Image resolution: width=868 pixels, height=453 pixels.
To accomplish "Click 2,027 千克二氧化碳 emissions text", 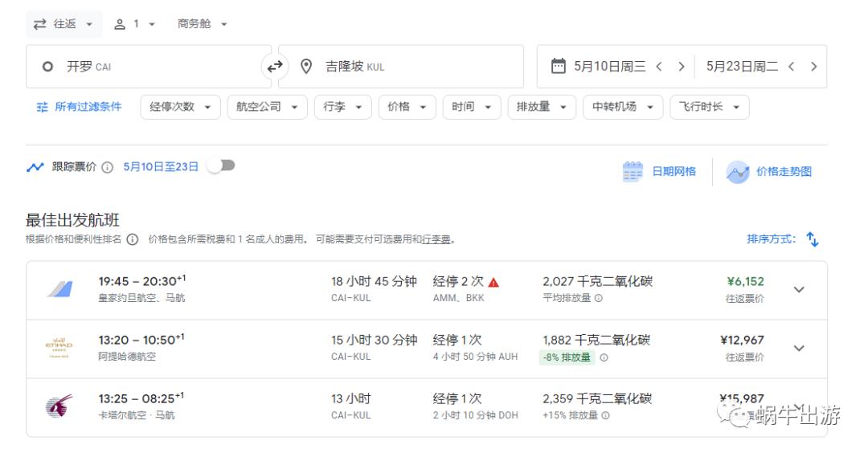I will click(597, 282).
